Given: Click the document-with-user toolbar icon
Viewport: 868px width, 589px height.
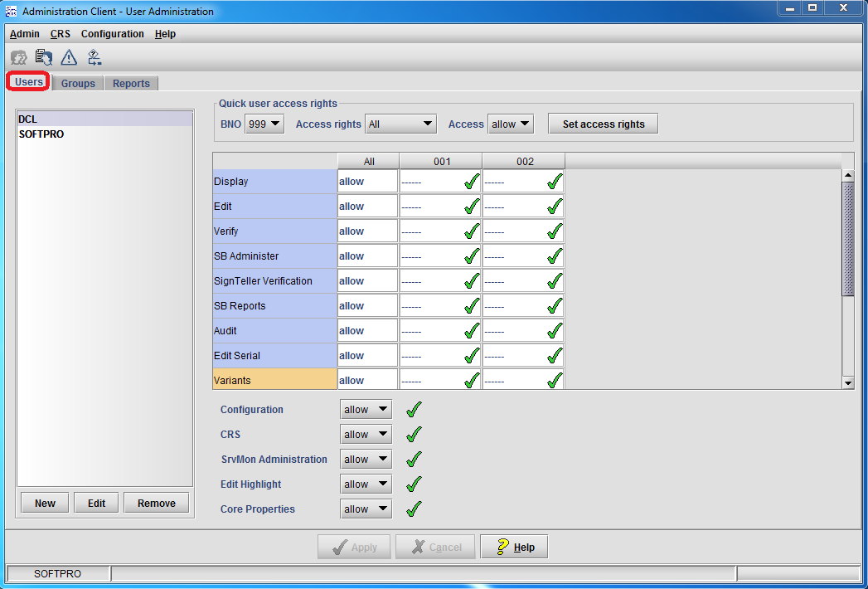Looking at the screenshot, I should [43, 57].
